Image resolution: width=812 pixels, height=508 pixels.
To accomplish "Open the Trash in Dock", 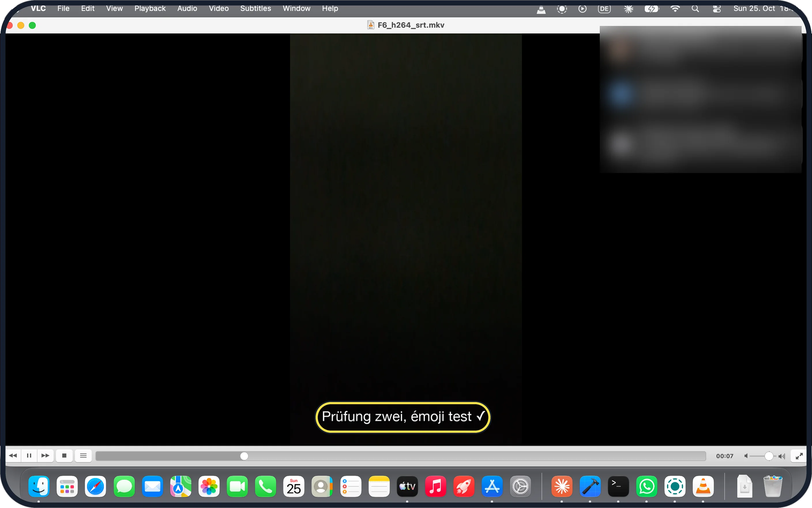I will [x=773, y=486].
